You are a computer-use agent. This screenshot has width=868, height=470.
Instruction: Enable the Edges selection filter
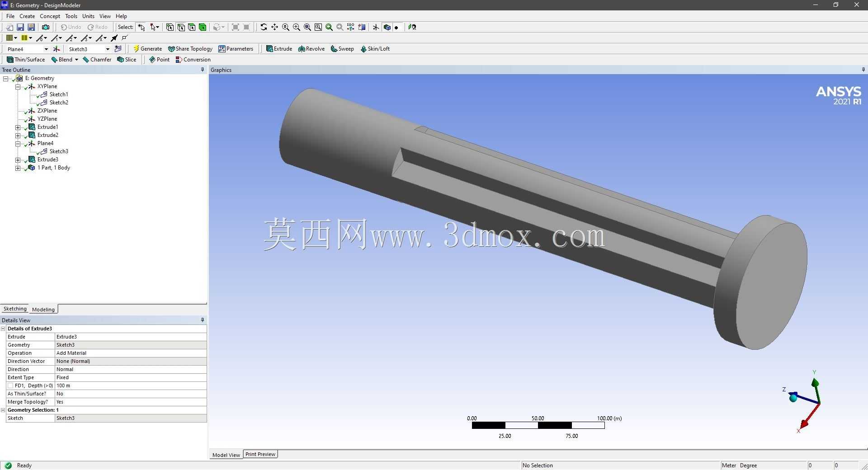tap(181, 27)
